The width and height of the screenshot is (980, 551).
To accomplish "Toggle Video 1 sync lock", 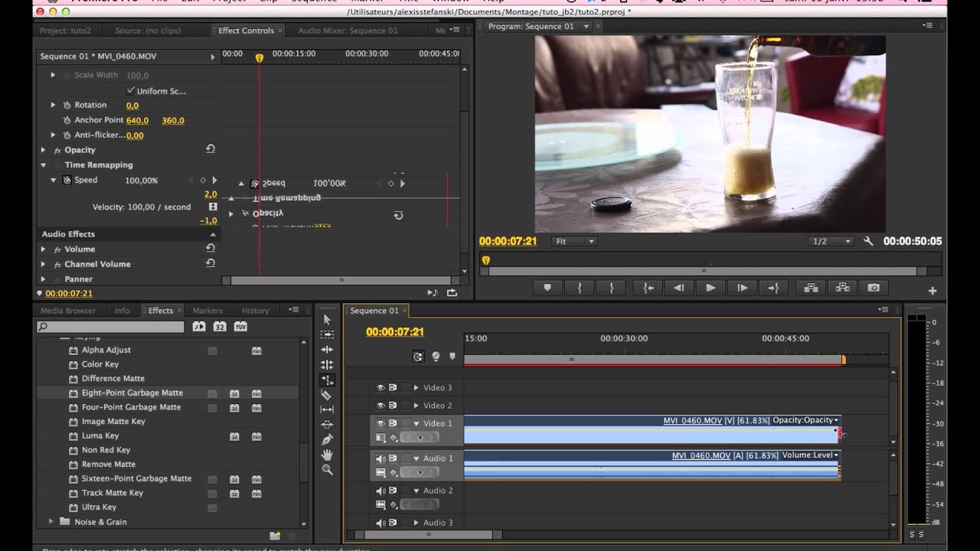I will tap(393, 423).
